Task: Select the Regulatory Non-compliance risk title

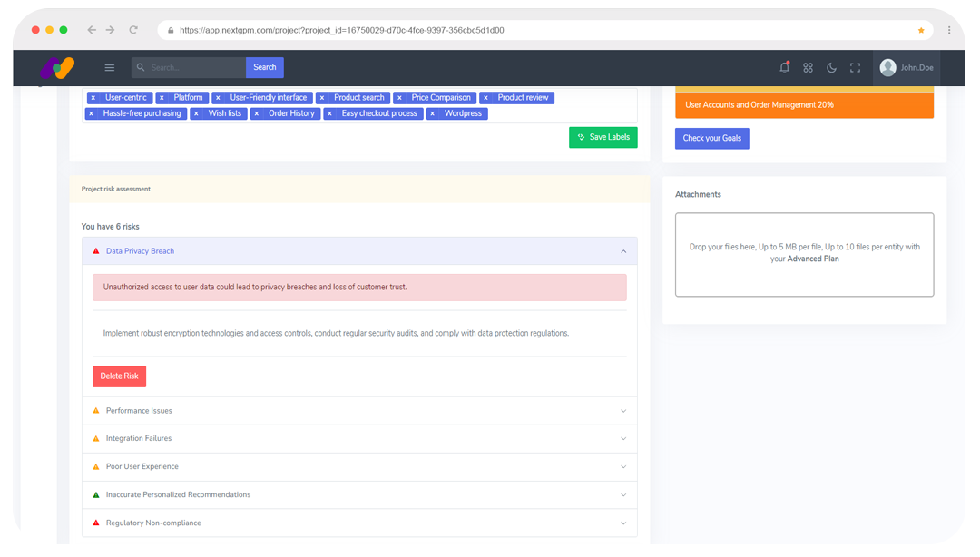Action: (x=153, y=523)
